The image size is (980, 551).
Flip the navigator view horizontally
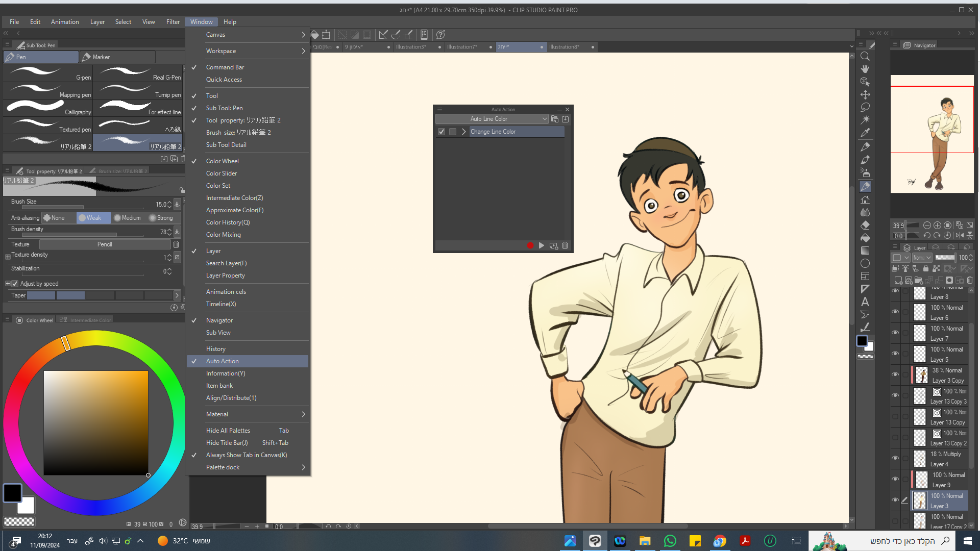[959, 236]
